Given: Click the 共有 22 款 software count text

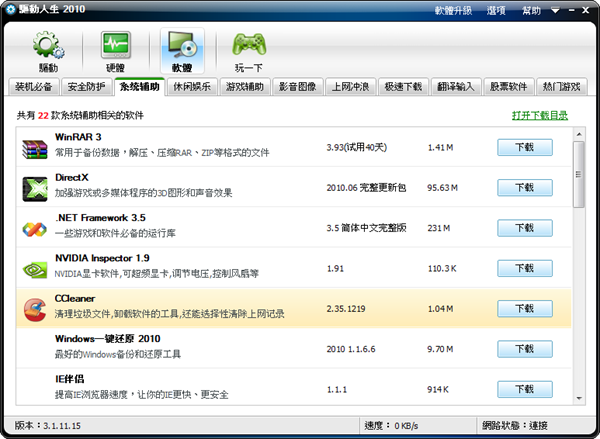Looking at the screenshot, I should [x=80, y=116].
